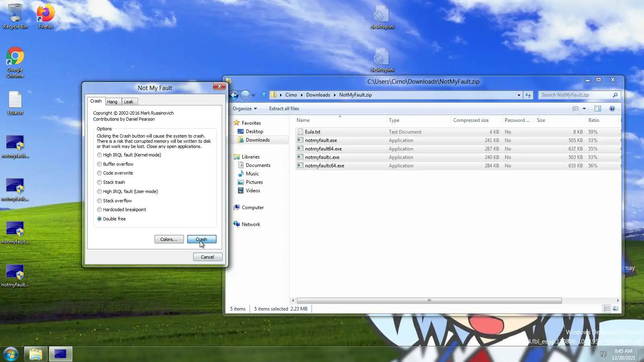Open the recent pages dropdown beside the forward arrow
The width and height of the screenshot is (644, 362).
pos(253,95)
